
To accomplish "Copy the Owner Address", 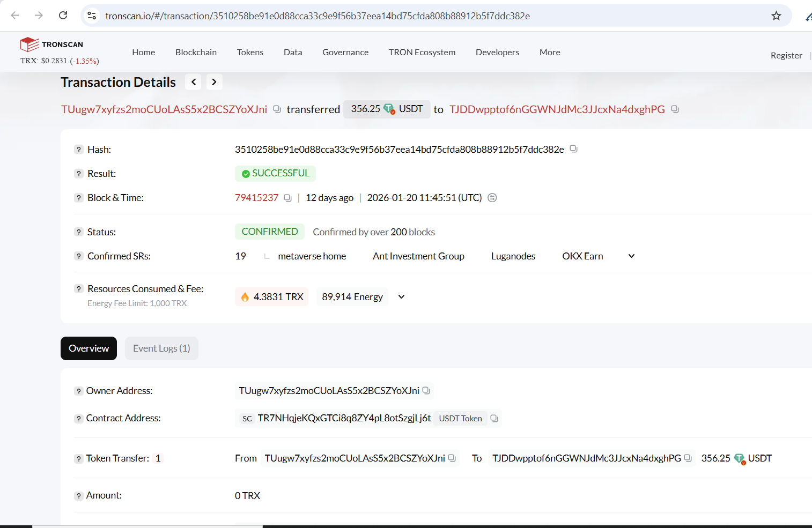I will pyautogui.click(x=426, y=391).
